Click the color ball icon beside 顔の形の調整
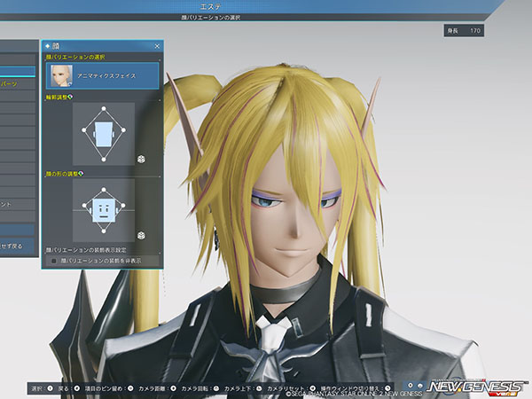 (x=81, y=174)
